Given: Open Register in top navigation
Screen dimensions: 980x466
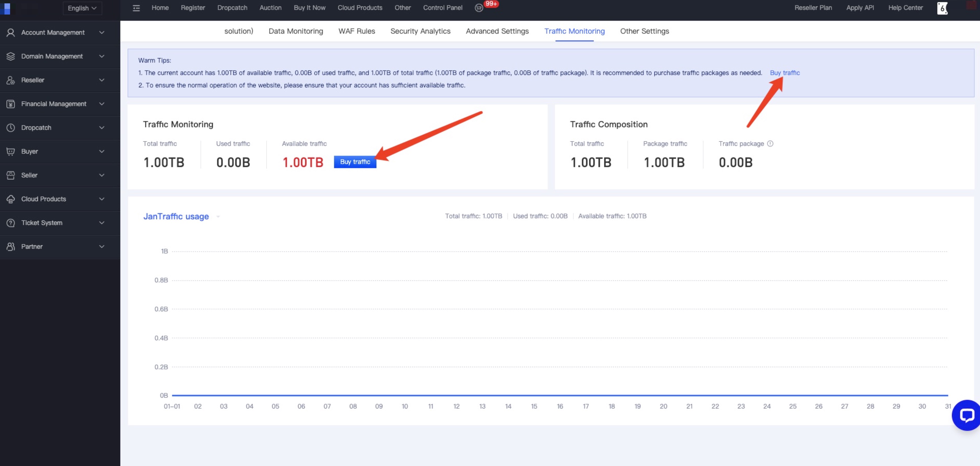Looking at the screenshot, I should [x=193, y=8].
